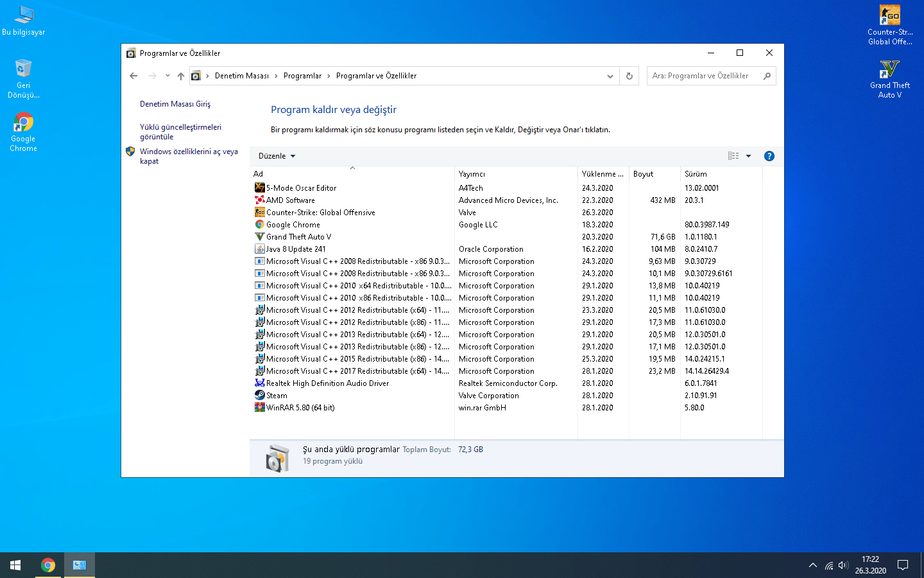Click the Show desktop strip
The height and width of the screenshot is (578, 924).
click(922, 565)
